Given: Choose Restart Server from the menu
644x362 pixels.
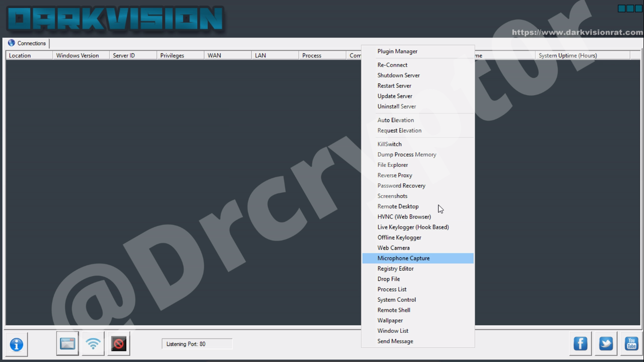Looking at the screenshot, I should 418,86.
